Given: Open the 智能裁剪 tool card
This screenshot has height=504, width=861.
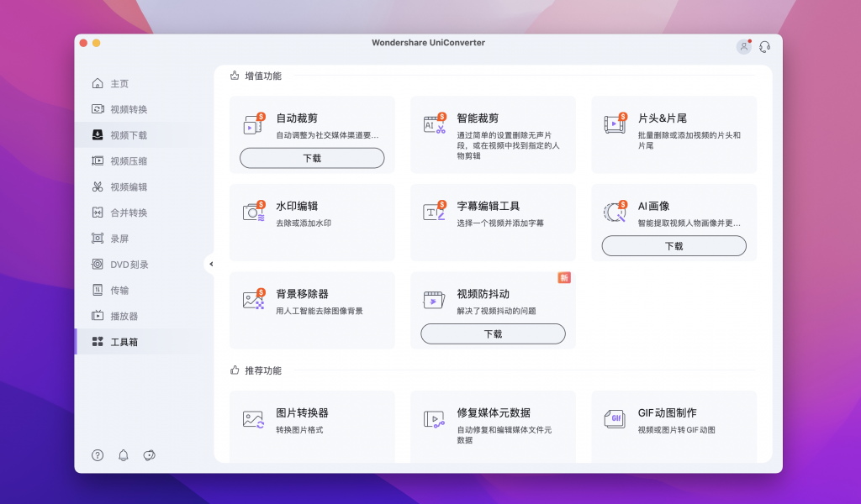Looking at the screenshot, I should [433, 122].
